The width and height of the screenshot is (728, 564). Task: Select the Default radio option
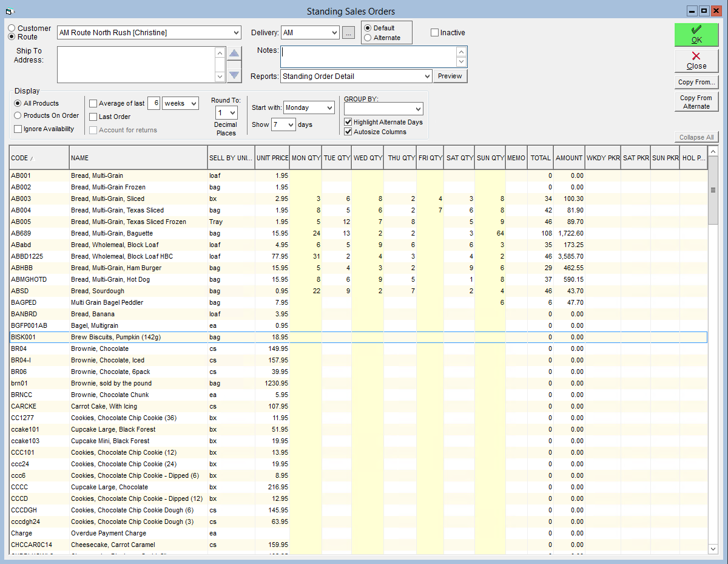[368, 28]
